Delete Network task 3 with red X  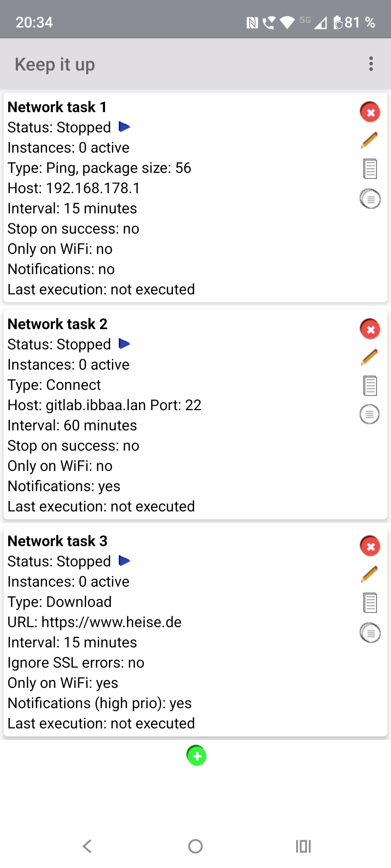(x=370, y=546)
